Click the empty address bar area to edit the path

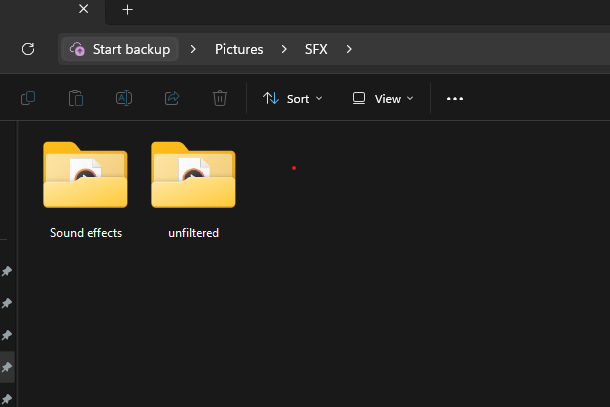[480, 49]
